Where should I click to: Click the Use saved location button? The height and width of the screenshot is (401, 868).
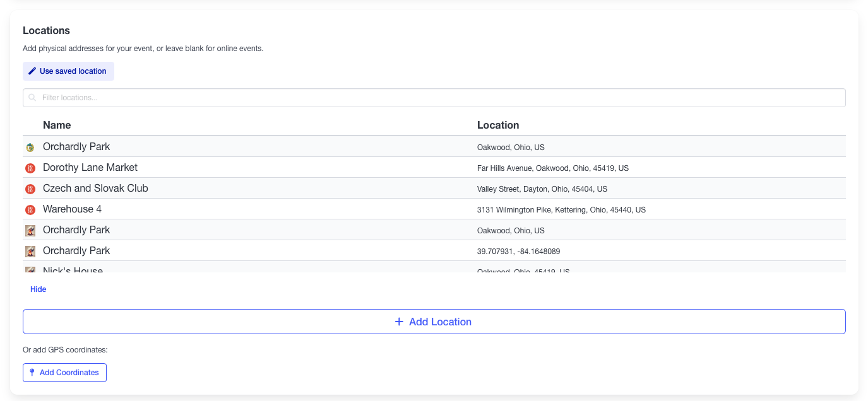tap(68, 71)
